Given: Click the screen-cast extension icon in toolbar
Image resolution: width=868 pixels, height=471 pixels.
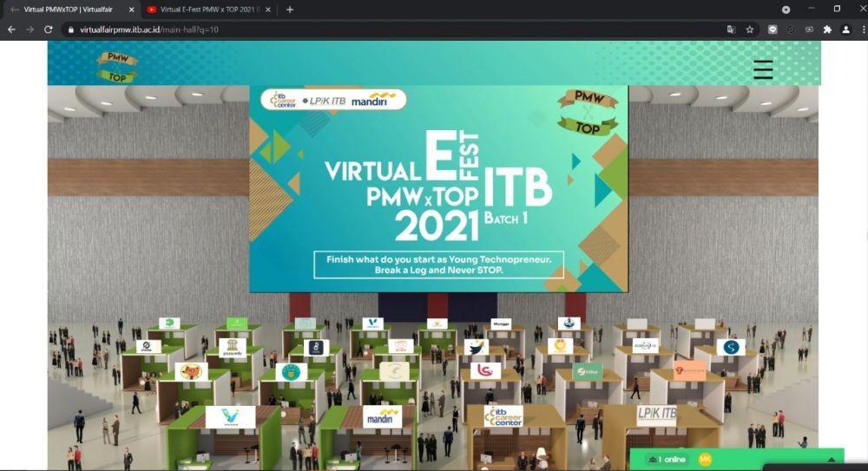Looking at the screenshot, I should tap(809, 29).
